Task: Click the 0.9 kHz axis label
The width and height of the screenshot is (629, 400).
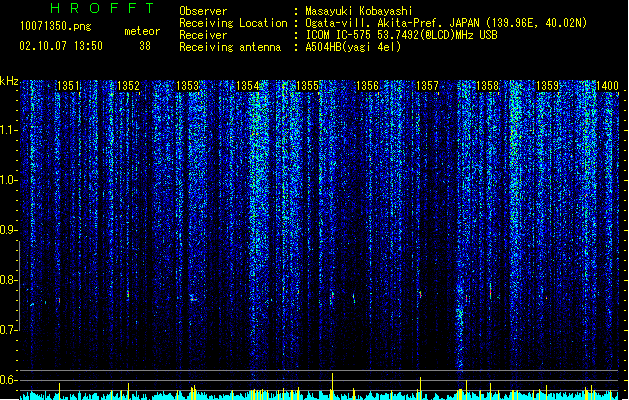Action: point(8,230)
